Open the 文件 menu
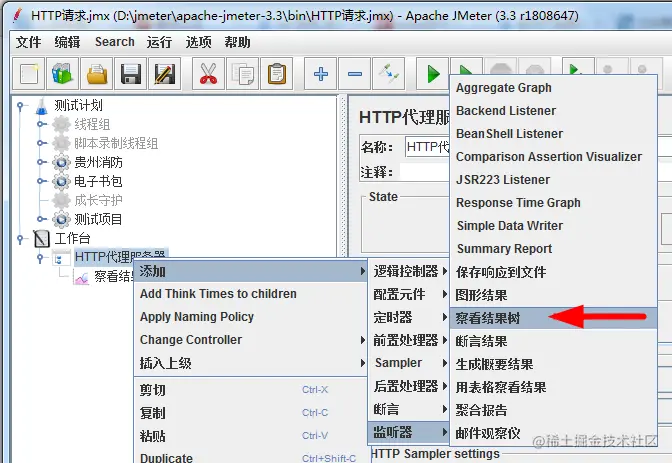This screenshot has height=463, width=672. tap(28, 42)
